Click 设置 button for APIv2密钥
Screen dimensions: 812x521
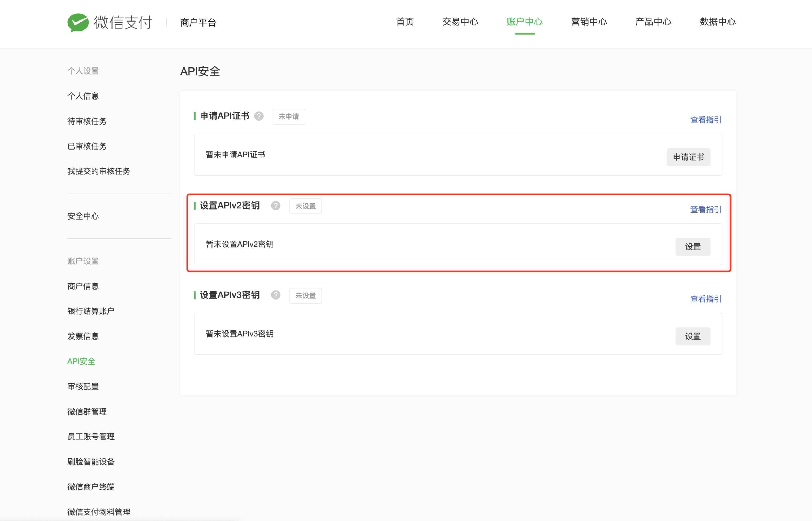point(693,247)
